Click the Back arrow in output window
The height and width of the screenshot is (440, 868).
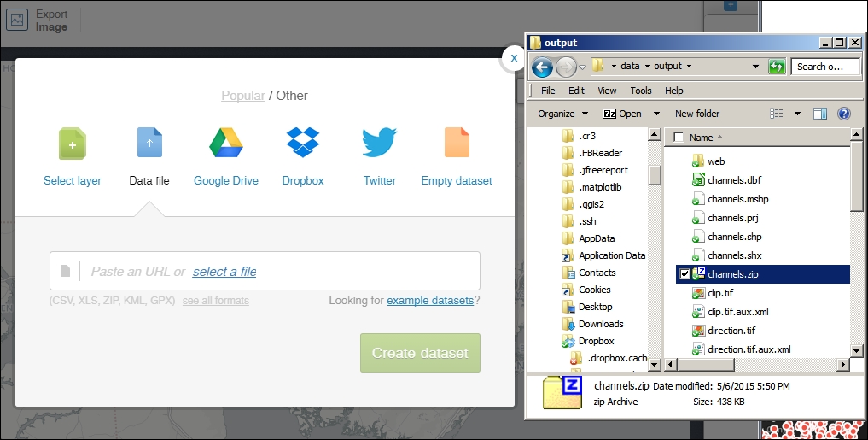543,67
